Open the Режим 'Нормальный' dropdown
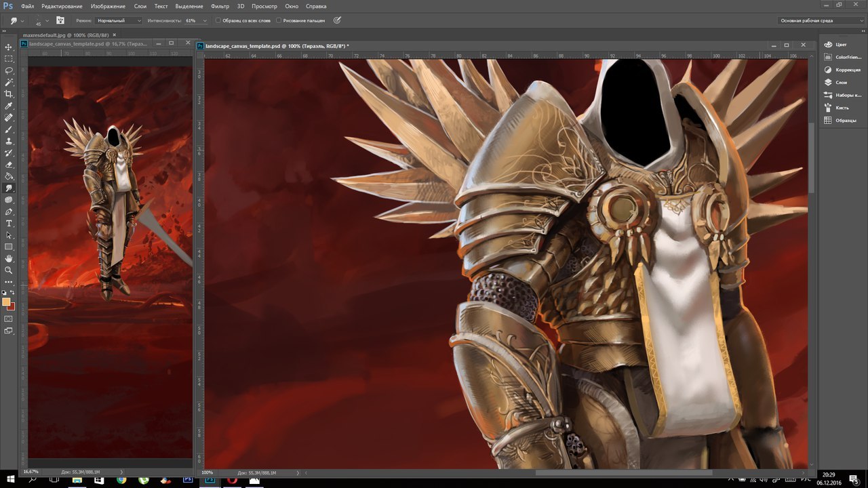The image size is (868, 488). [119, 20]
